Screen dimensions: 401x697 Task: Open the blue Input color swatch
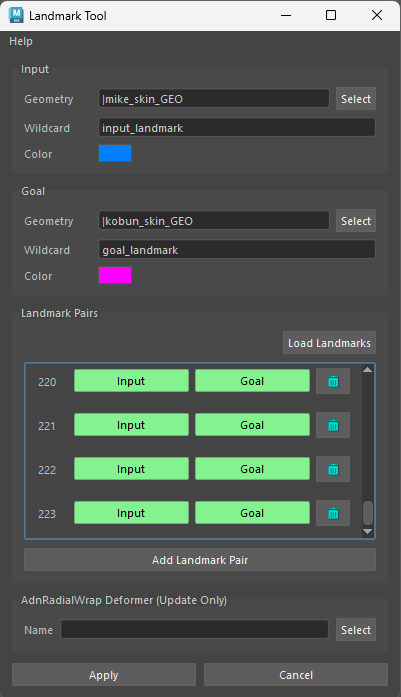click(115, 153)
